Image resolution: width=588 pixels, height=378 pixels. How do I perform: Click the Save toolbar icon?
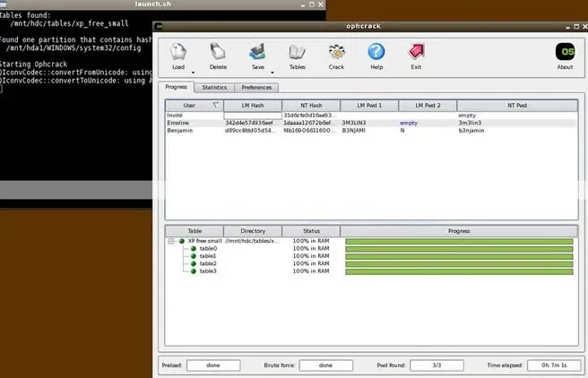click(257, 52)
